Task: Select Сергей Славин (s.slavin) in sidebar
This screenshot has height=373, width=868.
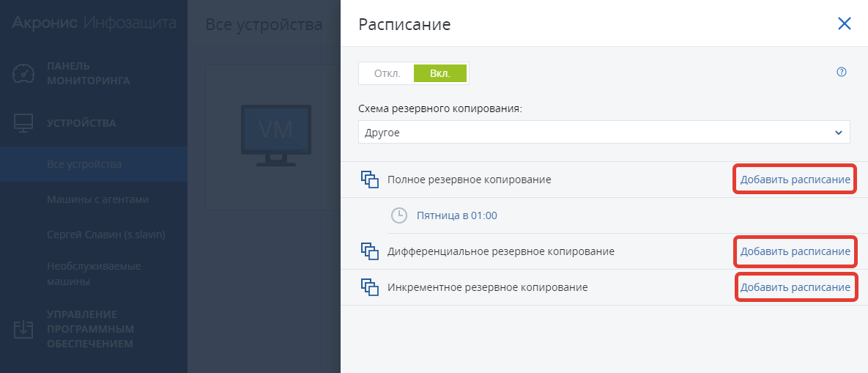Action: (x=106, y=234)
